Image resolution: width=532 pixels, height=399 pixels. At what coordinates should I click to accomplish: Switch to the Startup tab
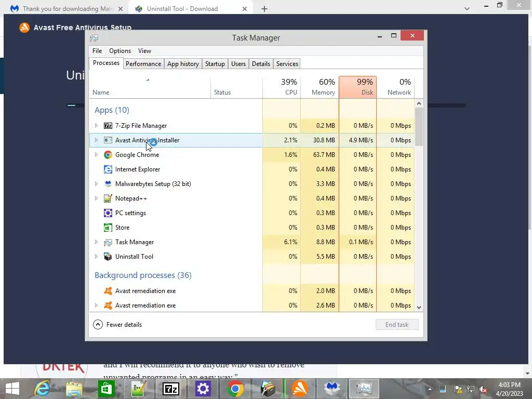tap(215, 64)
